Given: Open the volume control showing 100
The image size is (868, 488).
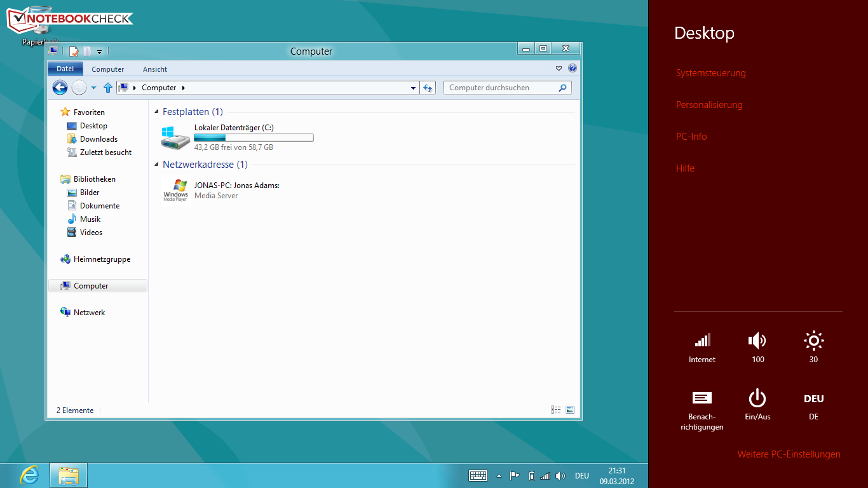Looking at the screenshot, I should pyautogui.click(x=757, y=348).
